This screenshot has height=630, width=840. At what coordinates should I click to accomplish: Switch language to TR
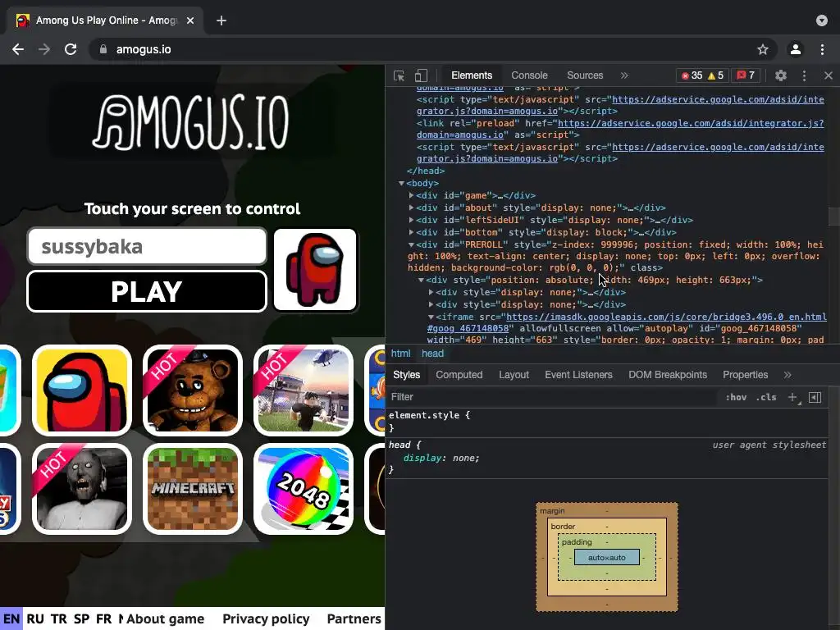pyautogui.click(x=58, y=619)
